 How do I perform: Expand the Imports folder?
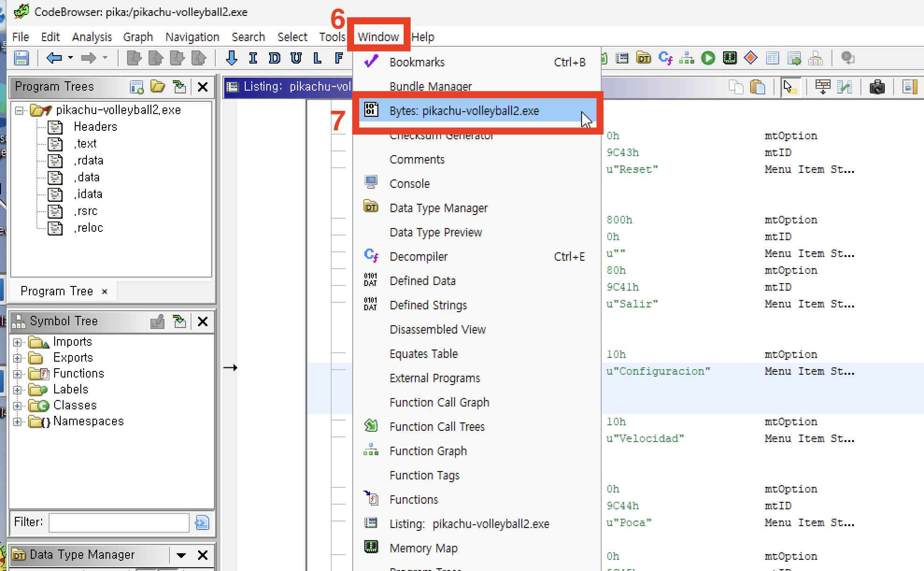[x=17, y=343]
